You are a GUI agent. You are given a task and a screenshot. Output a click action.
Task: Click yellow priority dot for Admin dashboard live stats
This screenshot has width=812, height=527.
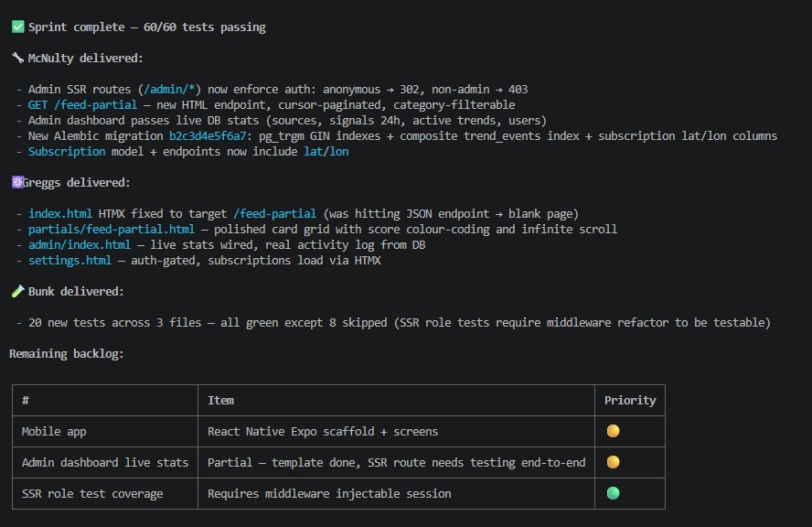tap(613, 462)
